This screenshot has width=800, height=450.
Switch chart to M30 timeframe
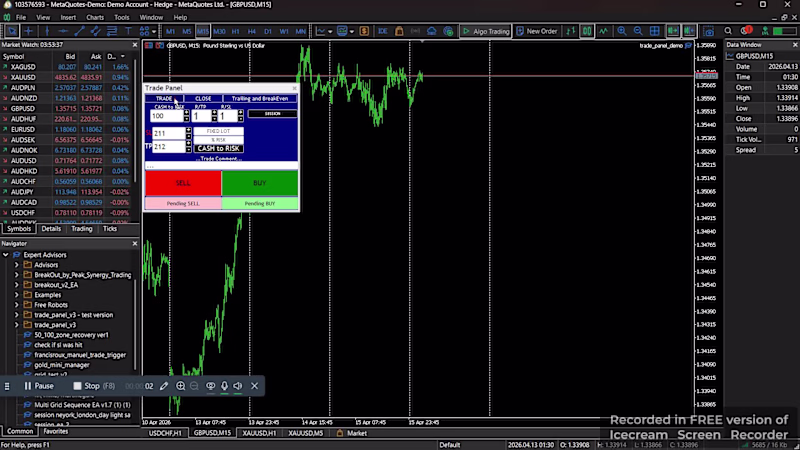219,31
